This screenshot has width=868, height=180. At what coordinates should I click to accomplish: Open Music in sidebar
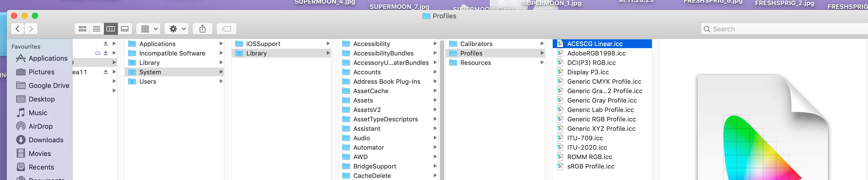32,113
